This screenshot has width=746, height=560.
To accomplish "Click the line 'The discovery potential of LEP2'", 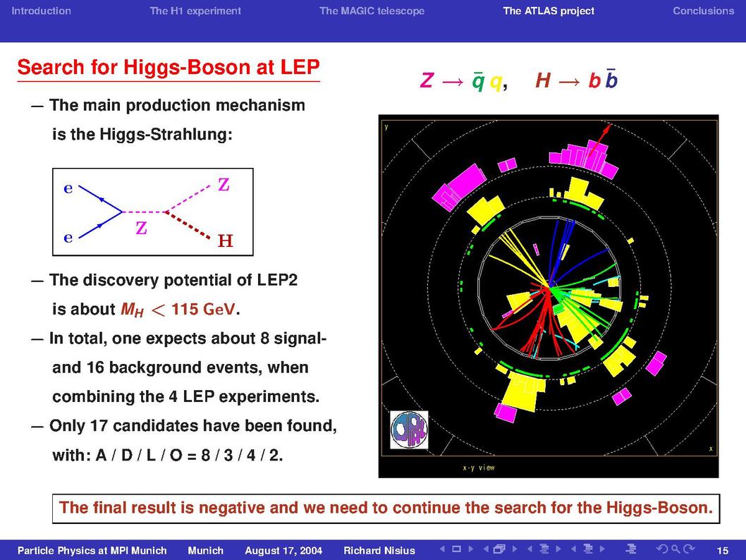I will pyautogui.click(x=173, y=280).
